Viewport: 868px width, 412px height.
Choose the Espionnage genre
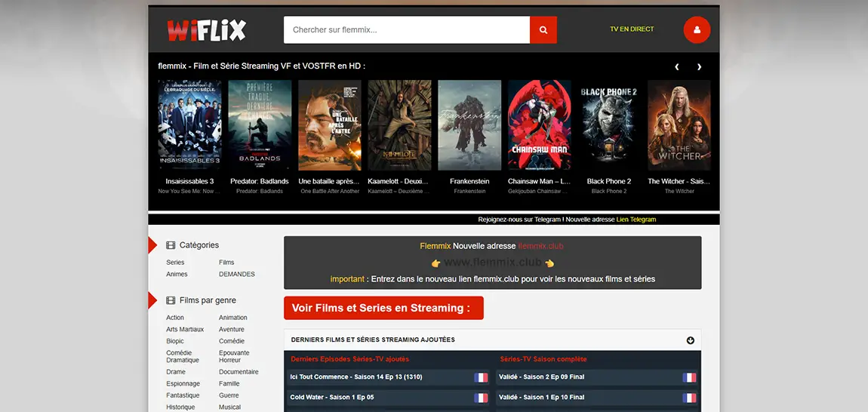click(x=183, y=384)
